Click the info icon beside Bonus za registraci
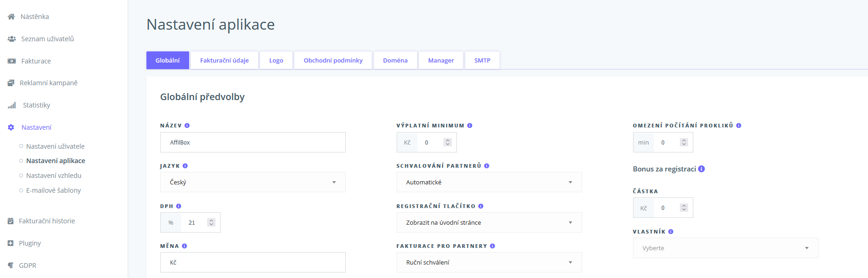The height and width of the screenshot is (278, 868). [702, 169]
